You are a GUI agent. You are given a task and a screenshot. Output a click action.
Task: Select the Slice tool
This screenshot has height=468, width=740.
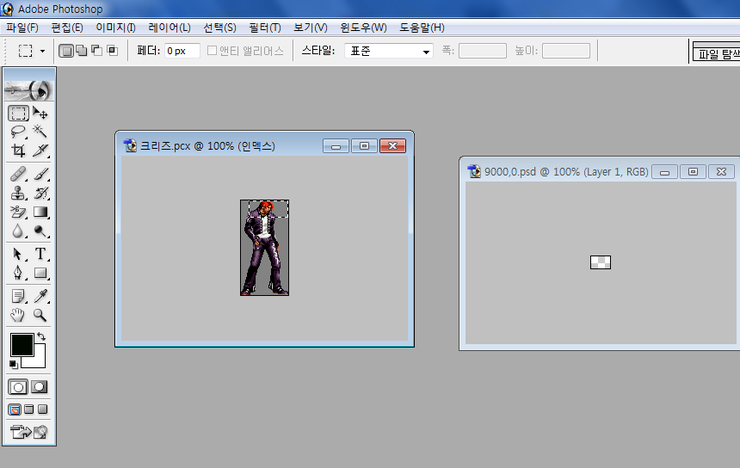coord(41,150)
